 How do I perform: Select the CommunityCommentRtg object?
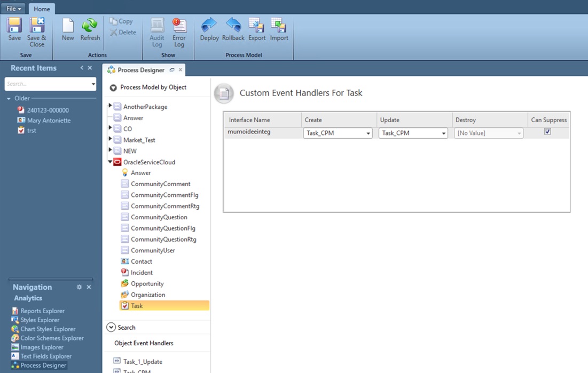coord(161,206)
